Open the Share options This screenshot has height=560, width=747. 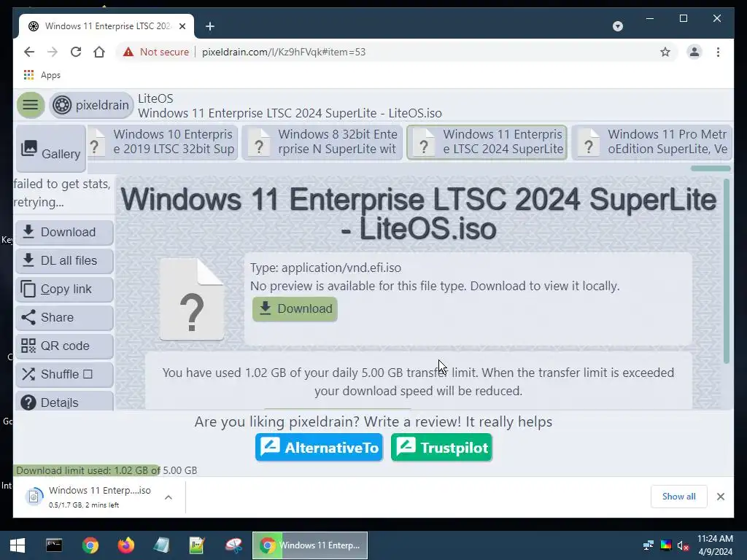pyautogui.click(x=64, y=317)
